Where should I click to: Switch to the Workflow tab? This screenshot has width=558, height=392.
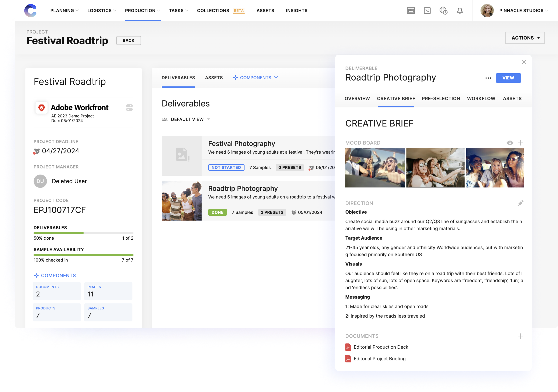point(481,99)
